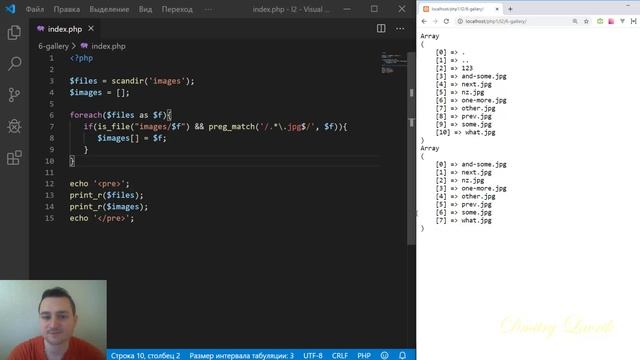Open the Extensions view

(x=14, y=158)
